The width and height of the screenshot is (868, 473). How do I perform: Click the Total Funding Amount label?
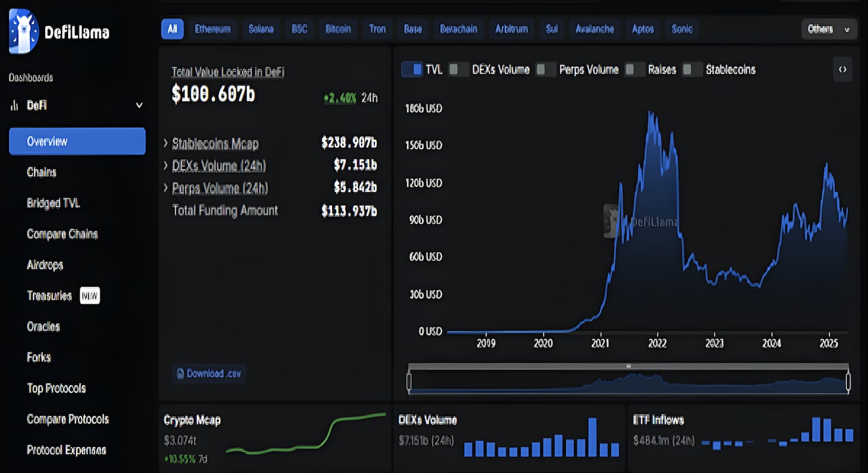pos(225,210)
